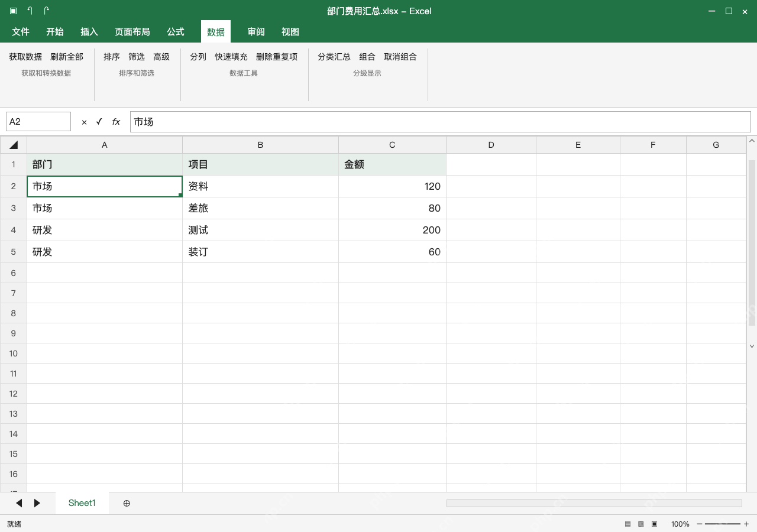757x532 pixels.
Task: Select the Sheet1 tab
Action: click(x=82, y=503)
